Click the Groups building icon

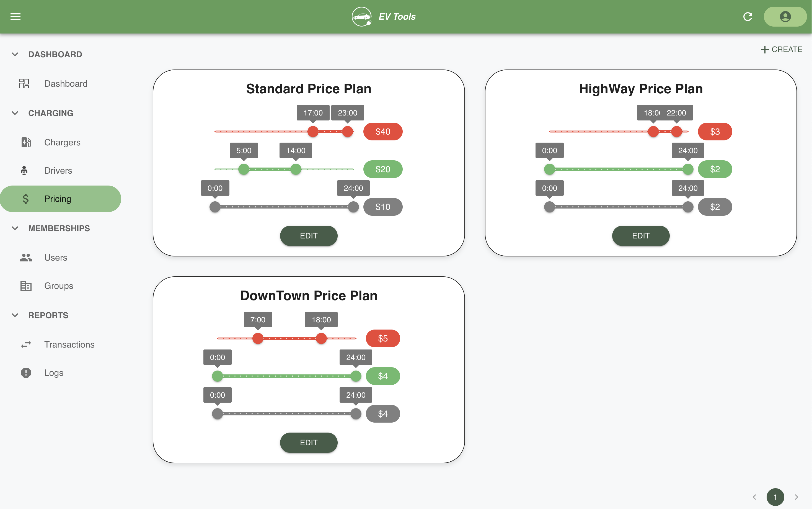click(x=25, y=286)
